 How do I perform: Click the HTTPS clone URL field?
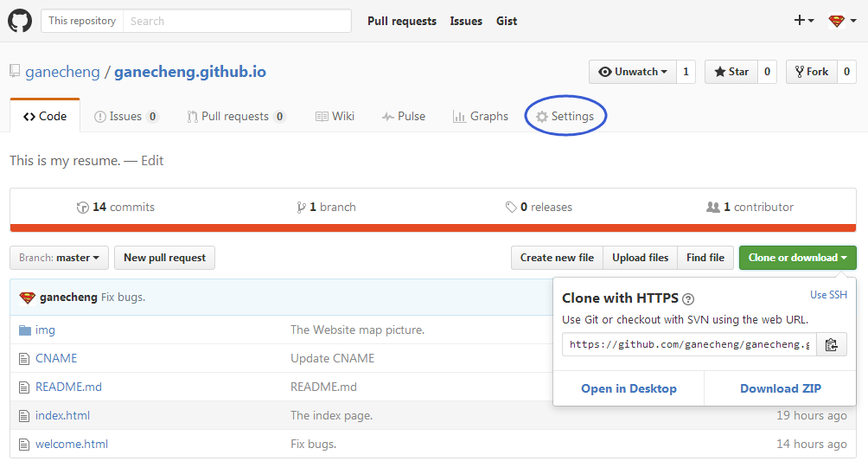coord(689,344)
